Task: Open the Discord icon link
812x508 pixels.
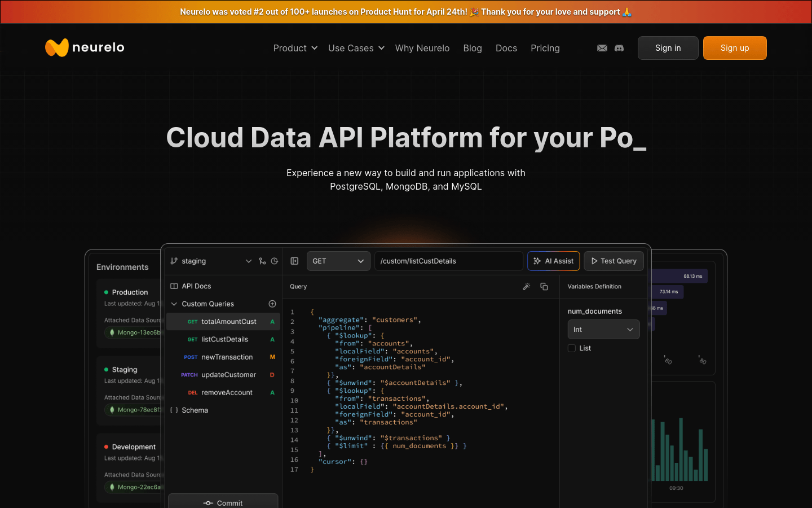Action: 619,48
